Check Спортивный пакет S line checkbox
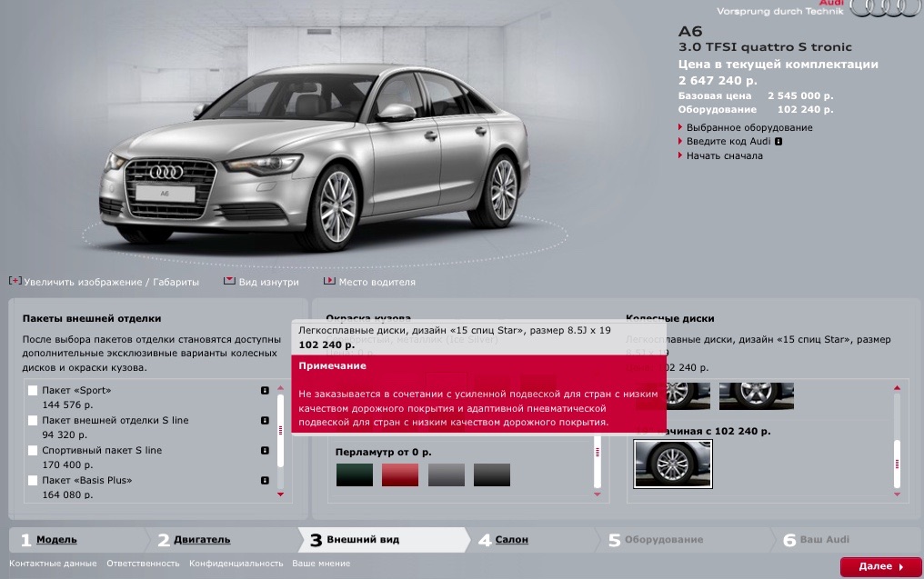The height and width of the screenshot is (579, 924). [33, 451]
